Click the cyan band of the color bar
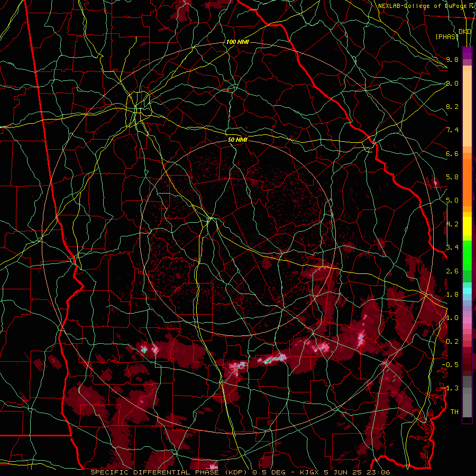Viewport: 476px width, 476px height. [x=467, y=291]
